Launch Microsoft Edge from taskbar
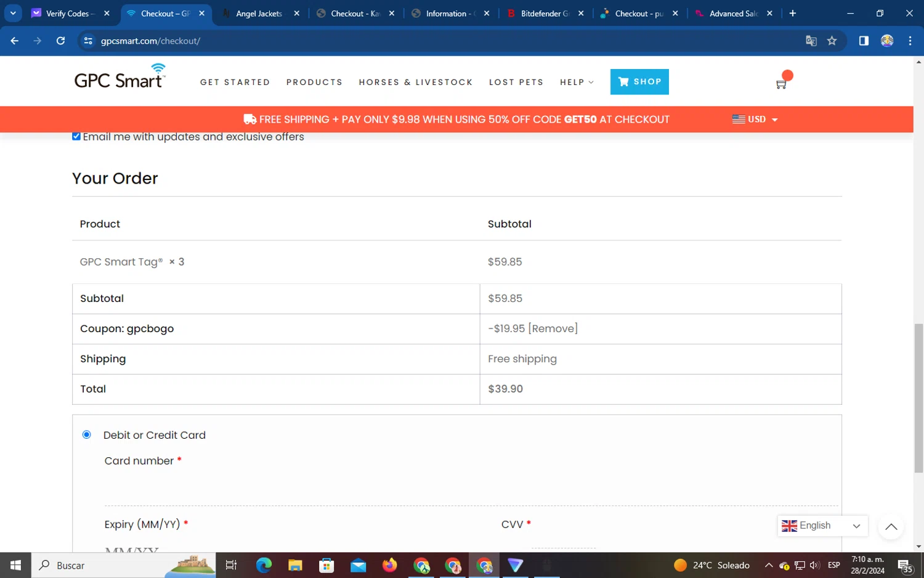The height and width of the screenshot is (578, 924). point(264,565)
